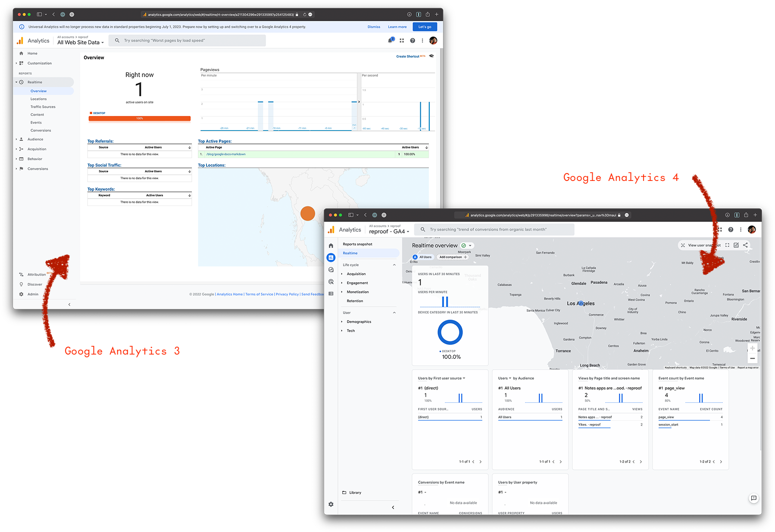The height and width of the screenshot is (532, 775).
Task: Select Events under Realtime in GA3
Action: point(36,123)
